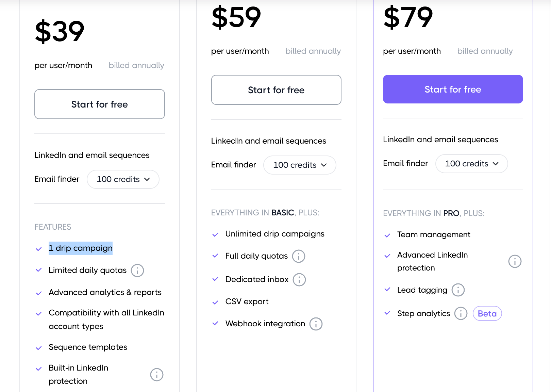Open info icon beside Dedicated inbox
Viewport: 551px width, 392px height.
299,280
